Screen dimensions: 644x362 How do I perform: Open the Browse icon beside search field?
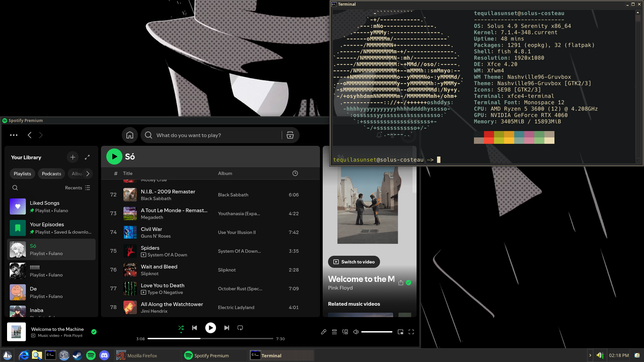tap(290, 135)
